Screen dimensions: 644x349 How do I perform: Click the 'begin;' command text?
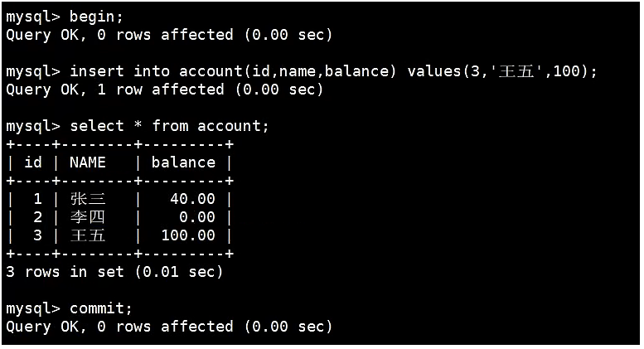coord(96,17)
